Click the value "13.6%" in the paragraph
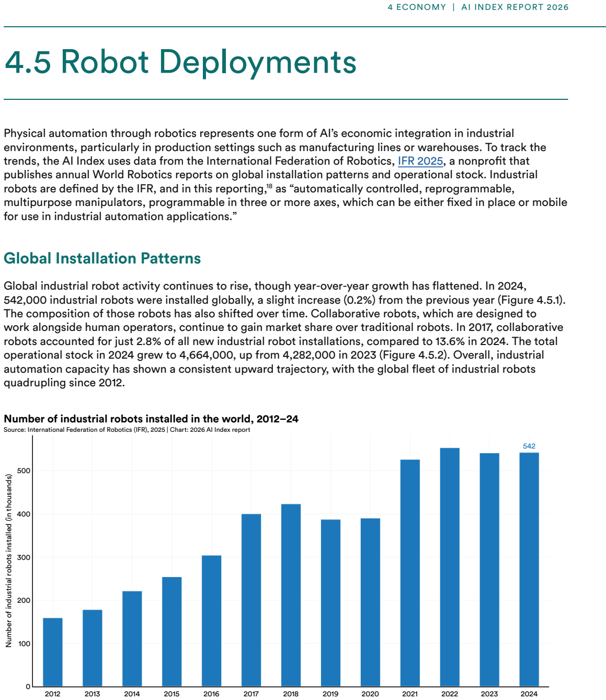Image resolution: width=606 pixels, height=700 pixels. 450,341
